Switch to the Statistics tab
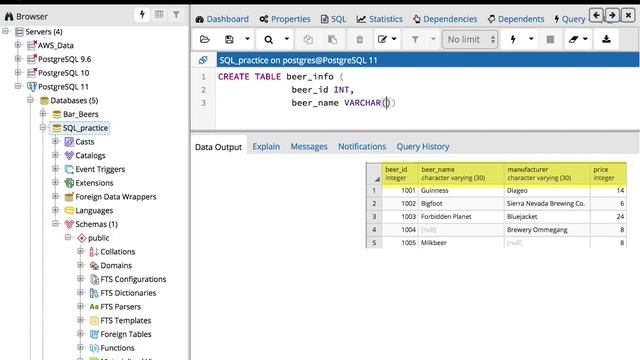640x360 pixels. (x=380, y=19)
